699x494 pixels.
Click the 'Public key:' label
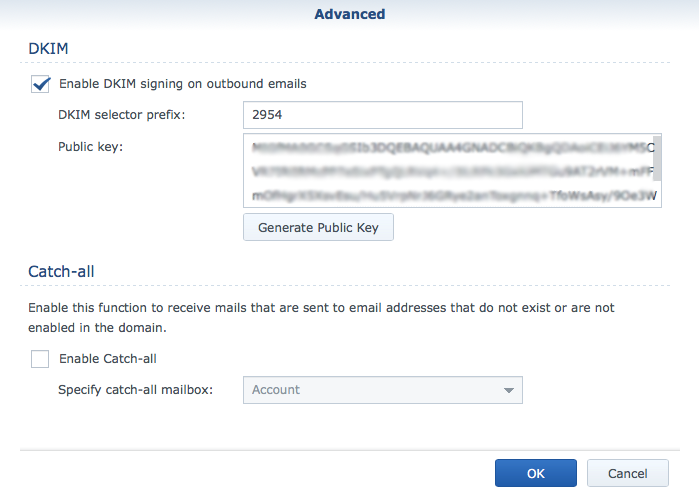coord(90,147)
